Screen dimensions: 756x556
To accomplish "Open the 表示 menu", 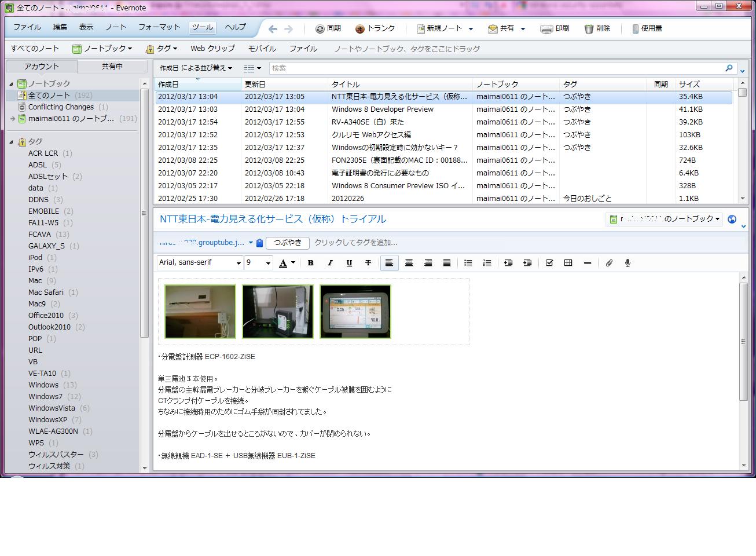I will pyautogui.click(x=86, y=27).
